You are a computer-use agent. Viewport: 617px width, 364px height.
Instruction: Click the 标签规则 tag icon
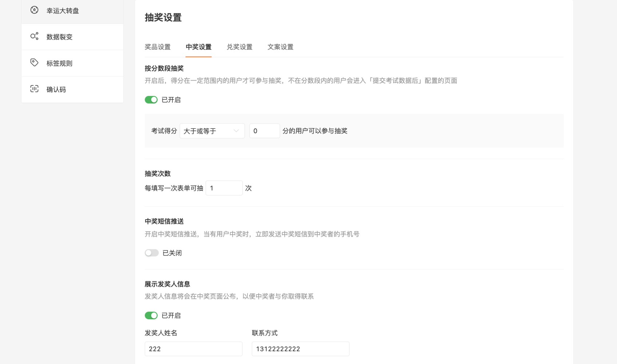pos(34,63)
